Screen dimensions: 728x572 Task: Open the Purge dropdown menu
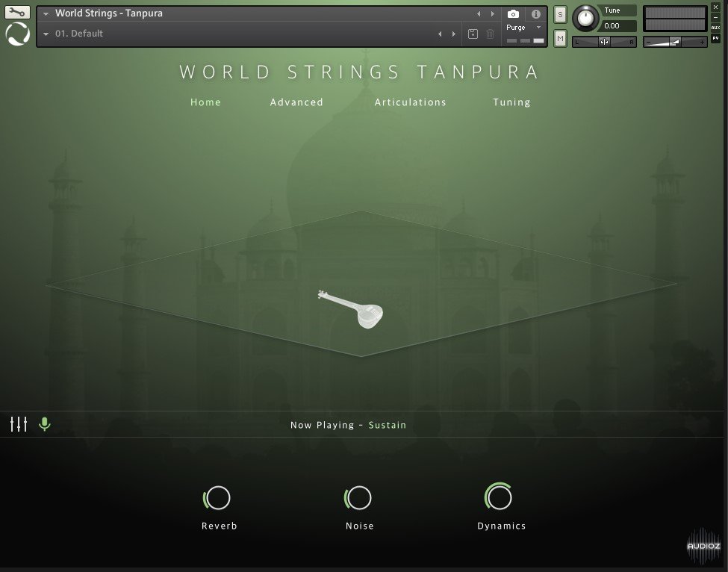524,28
